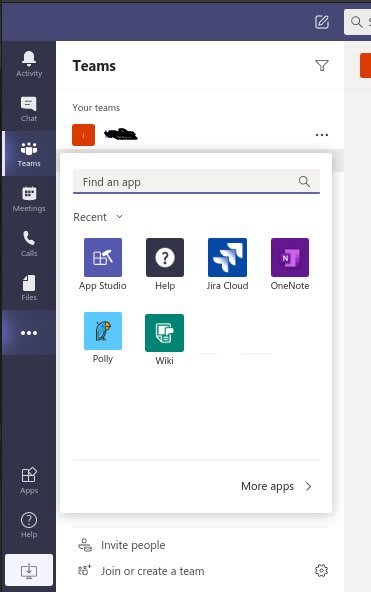
Task: Click the Find an app search icon
Action: coord(304,182)
